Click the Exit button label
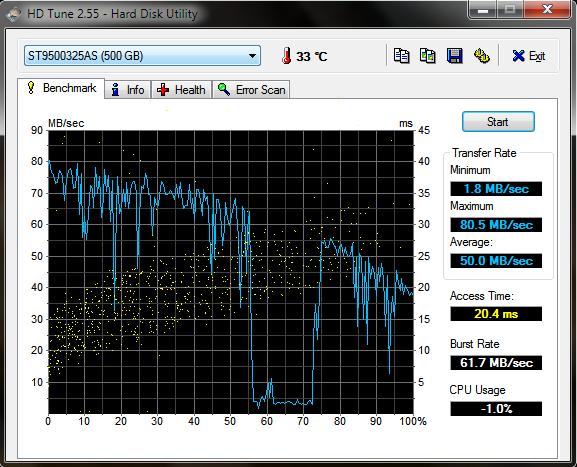The image size is (577, 467). coord(537,56)
